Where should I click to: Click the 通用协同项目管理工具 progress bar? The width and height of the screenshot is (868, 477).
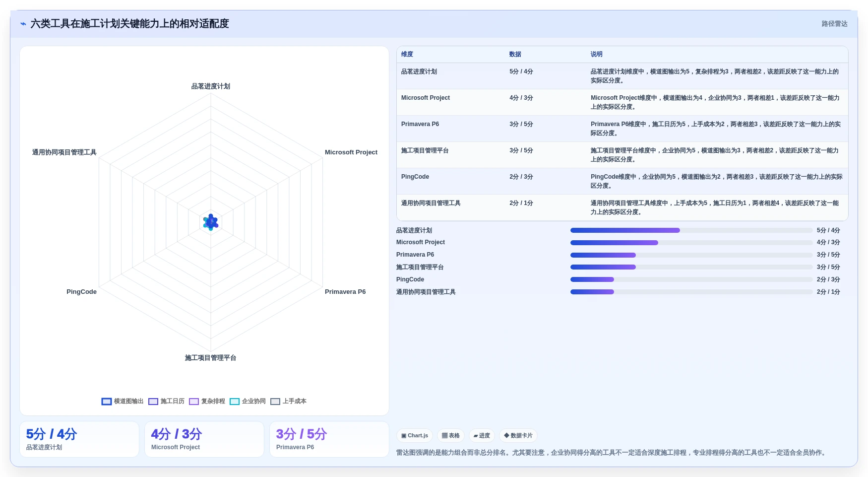click(x=691, y=292)
